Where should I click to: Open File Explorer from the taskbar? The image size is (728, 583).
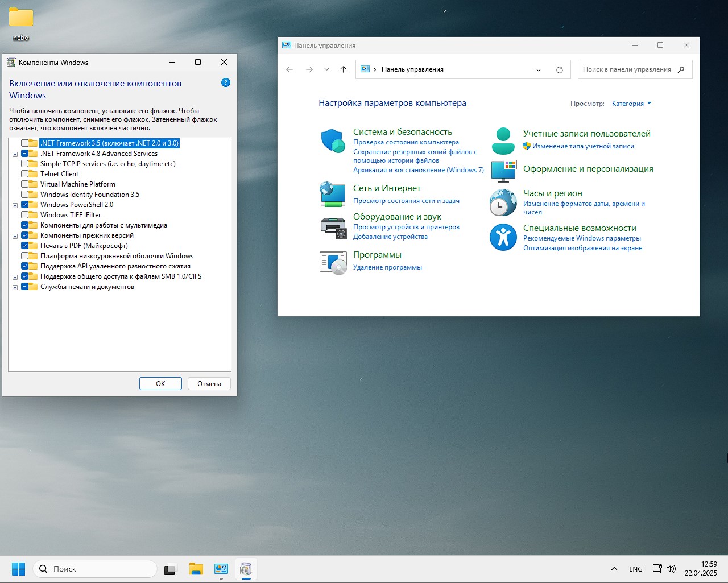click(196, 569)
